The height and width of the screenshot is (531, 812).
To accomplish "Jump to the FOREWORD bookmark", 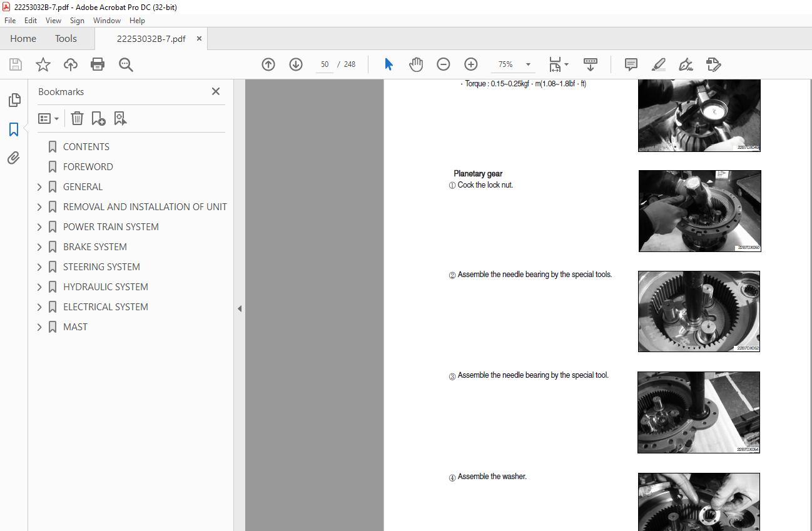I will tap(88, 167).
